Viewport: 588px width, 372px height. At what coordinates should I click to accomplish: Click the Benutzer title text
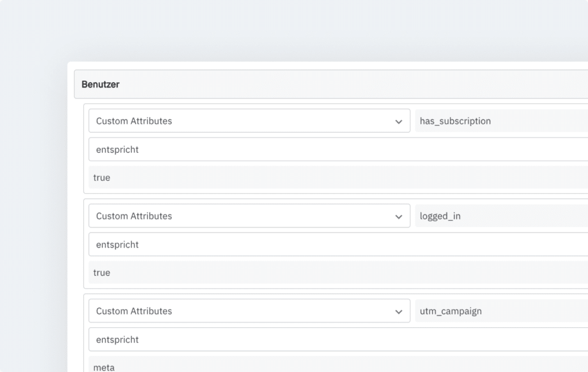pos(100,85)
